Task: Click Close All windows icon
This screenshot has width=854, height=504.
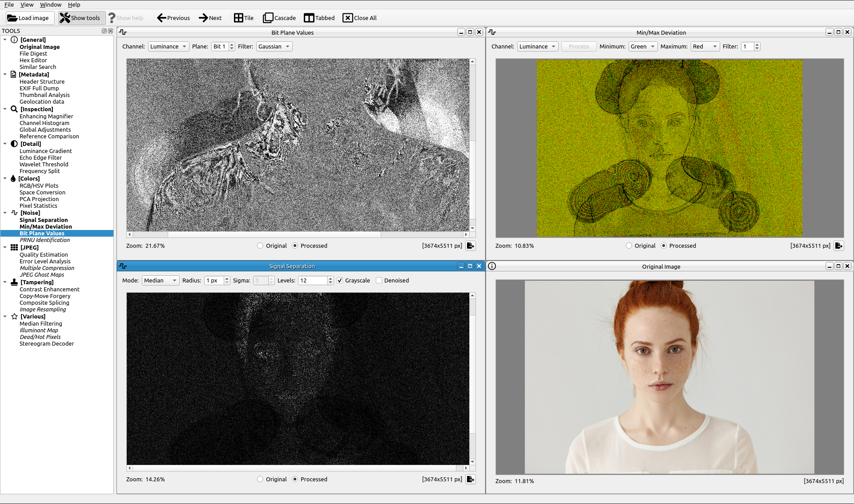Action: point(347,18)
